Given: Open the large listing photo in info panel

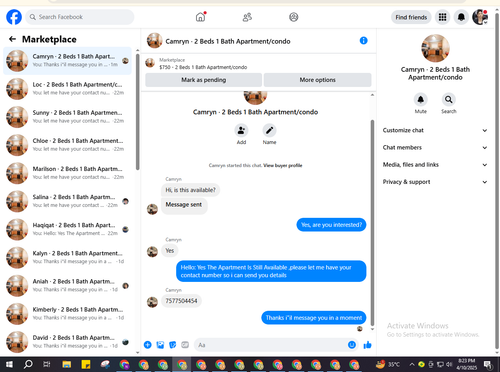Looking at the screenshot, I should (x=435, y=48).
